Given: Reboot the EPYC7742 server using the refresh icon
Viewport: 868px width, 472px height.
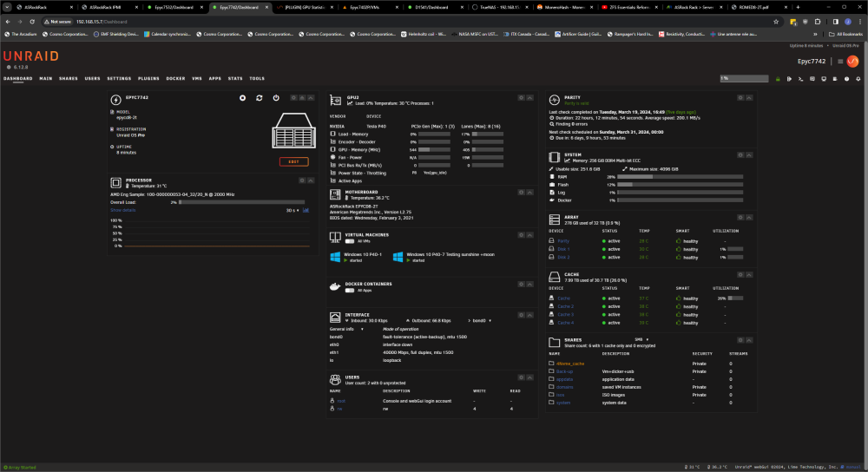Looking at the screenshot, I should [259, 98].
